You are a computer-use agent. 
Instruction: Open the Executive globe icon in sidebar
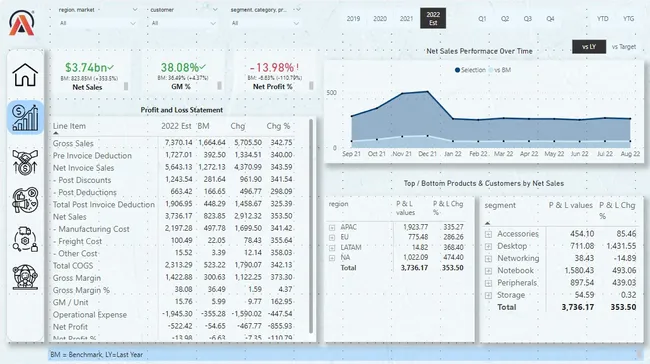[25, 277]
